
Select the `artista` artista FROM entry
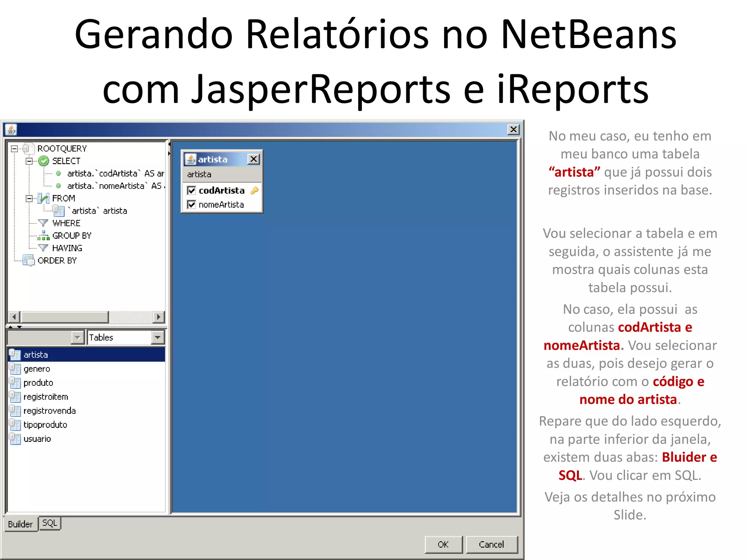(x=97, y=211)
